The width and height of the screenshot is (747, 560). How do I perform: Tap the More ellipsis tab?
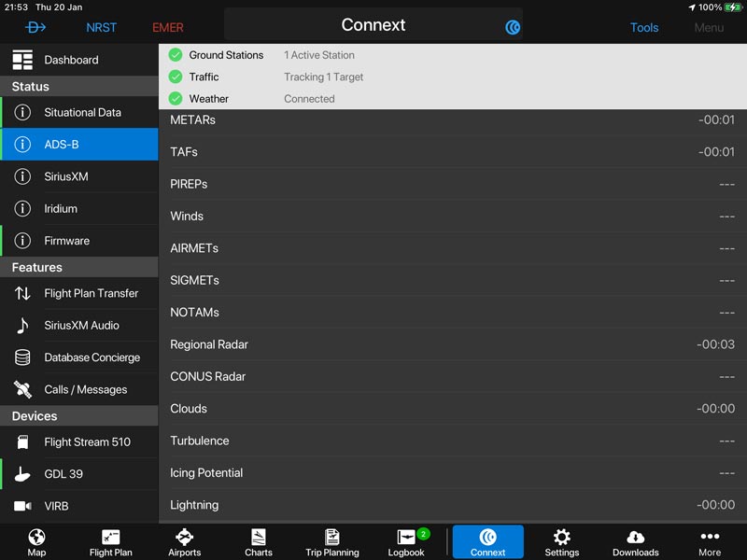(710, 542)
